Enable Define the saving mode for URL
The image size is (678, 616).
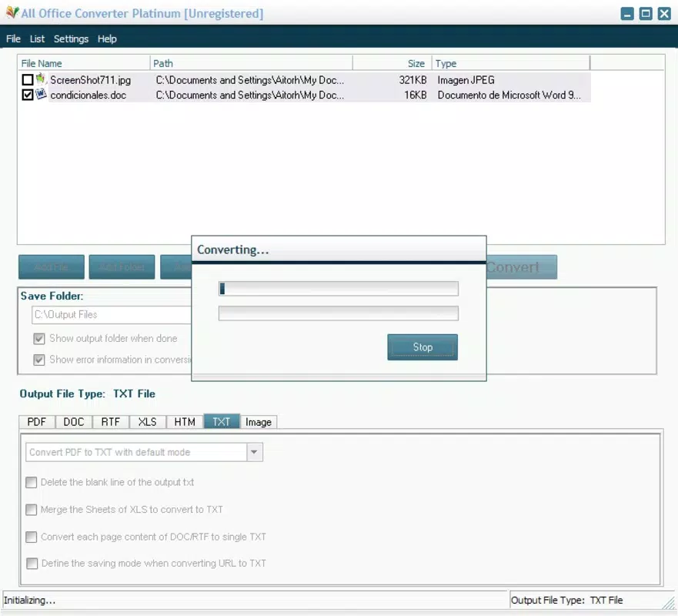click(32, 563)
